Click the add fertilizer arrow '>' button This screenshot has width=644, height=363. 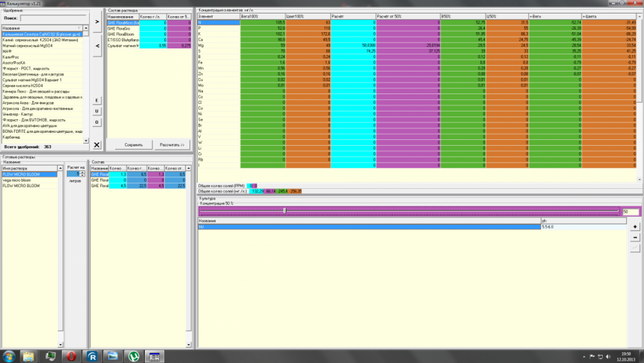pyautogui.click(x=97, y=21)
